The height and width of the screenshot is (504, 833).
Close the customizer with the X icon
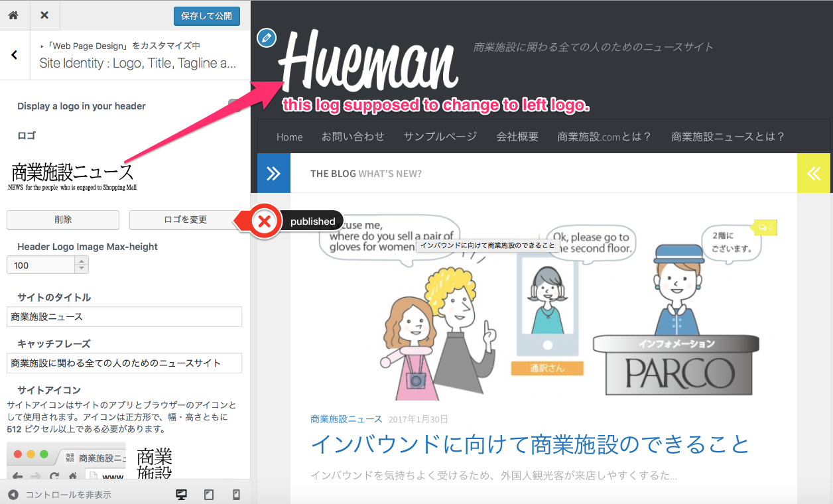click(44, 15)
